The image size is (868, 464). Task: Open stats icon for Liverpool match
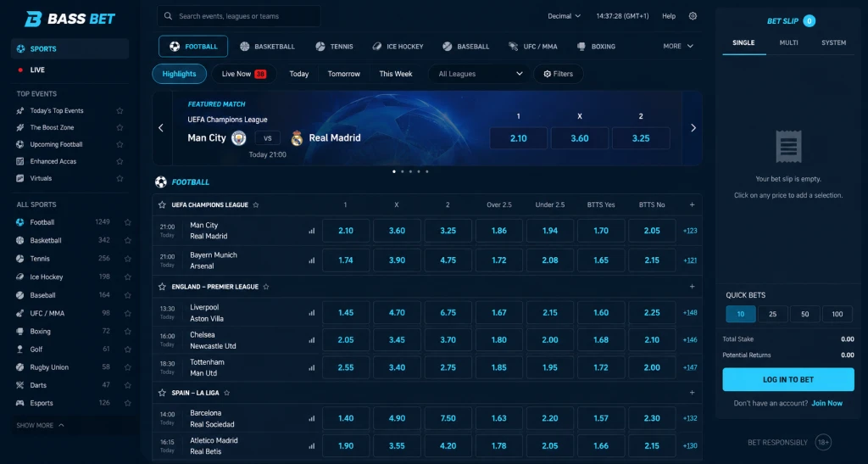pyautogui.click(x=312, y=313)
